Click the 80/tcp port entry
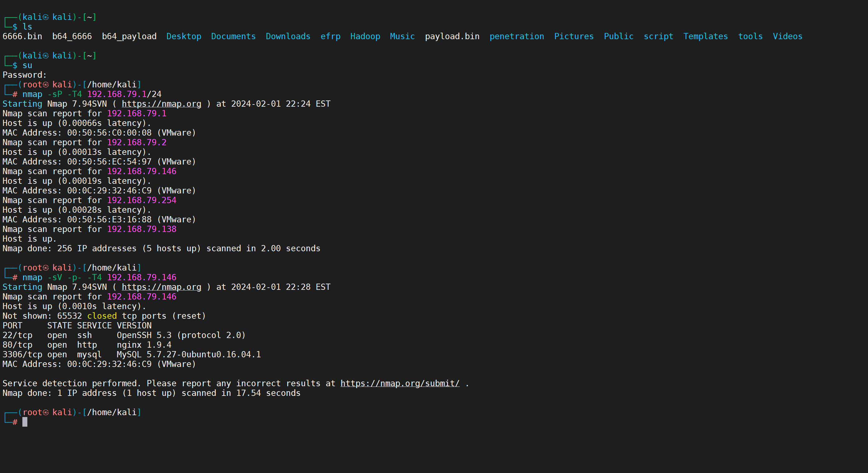 coord(17,345)
